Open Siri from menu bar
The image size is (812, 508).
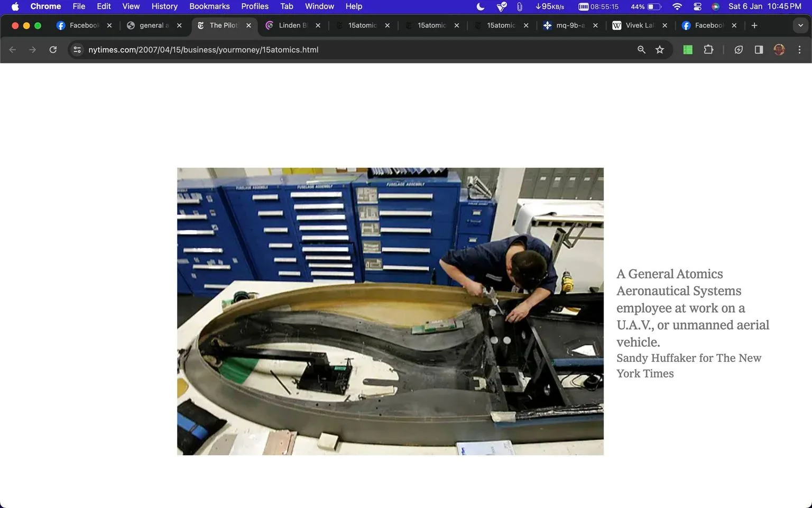click(715, 6)
